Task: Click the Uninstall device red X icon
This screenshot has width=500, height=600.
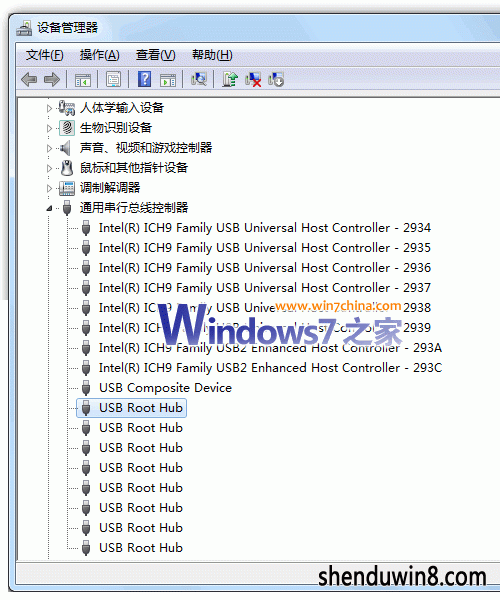Action: (253, 80)
